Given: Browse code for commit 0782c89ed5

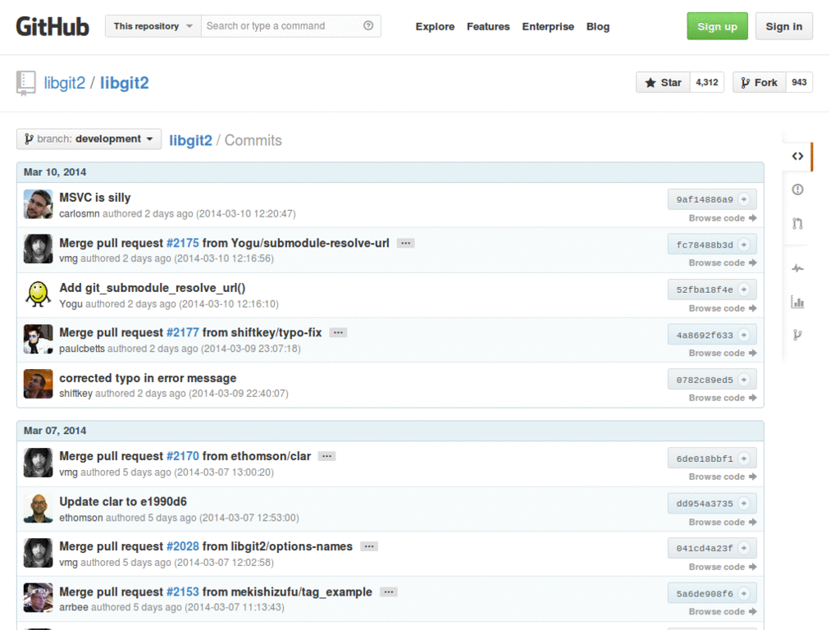Looking at the screenshot, I should pos(723,398).
